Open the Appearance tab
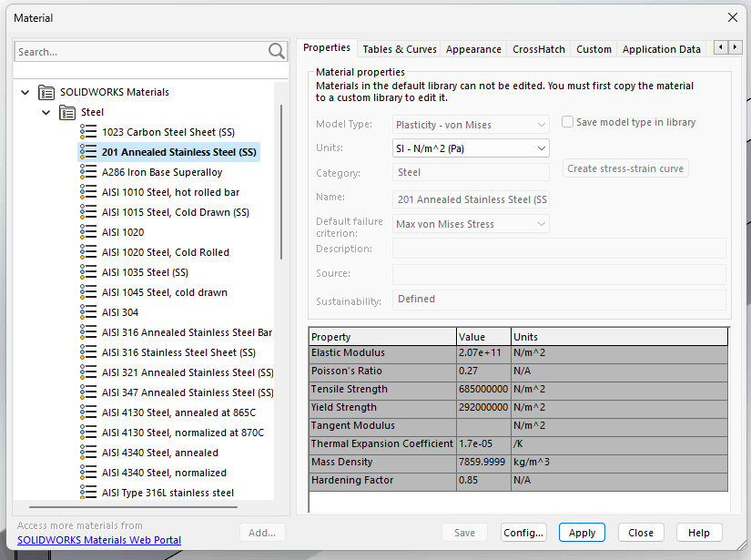This screenshot has width=751, height=560. pos(473,49)
